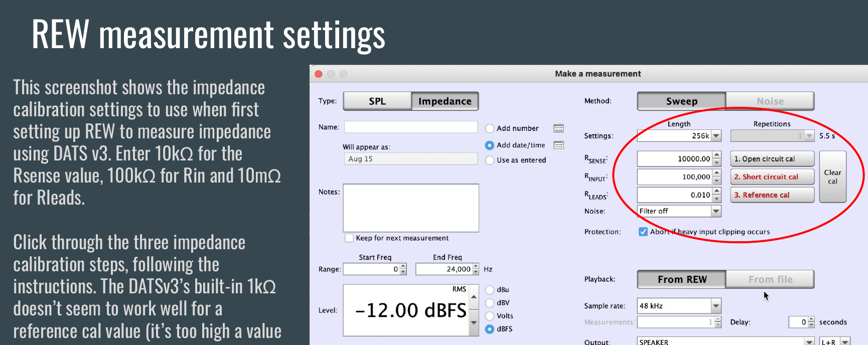This screenshot has height=345, width=868.
Task: Set level units to dBFS
Action: (x=490, y=329)
